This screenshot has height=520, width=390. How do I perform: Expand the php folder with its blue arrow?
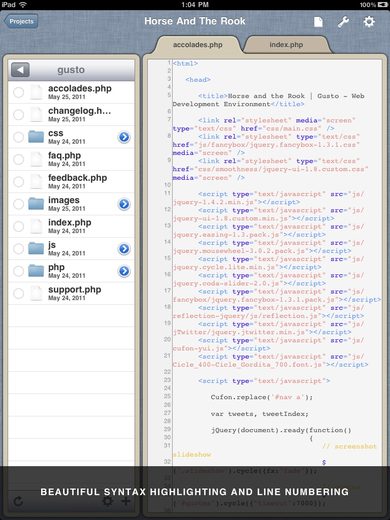click(x=124, y=271)
